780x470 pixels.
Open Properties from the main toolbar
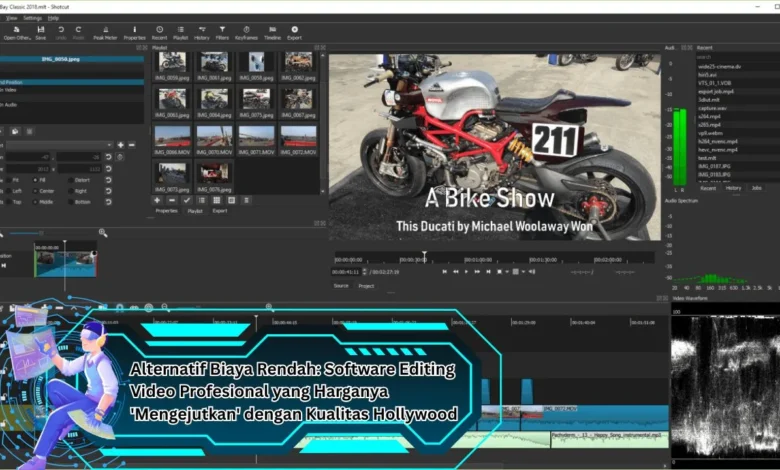pos(134,33)
